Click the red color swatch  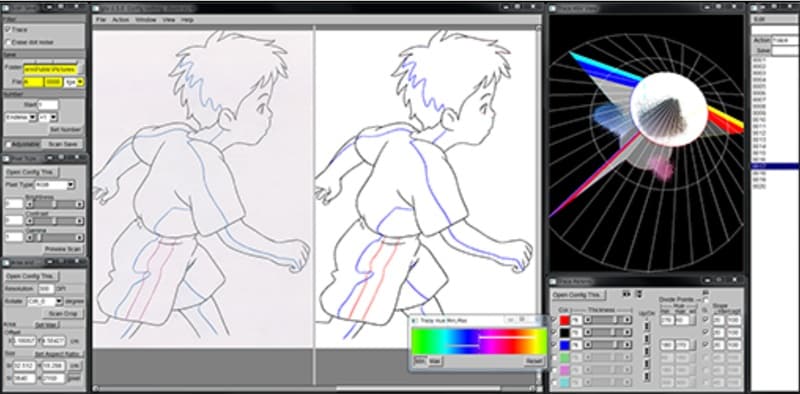pyautogui.click(x=565, y=320)
